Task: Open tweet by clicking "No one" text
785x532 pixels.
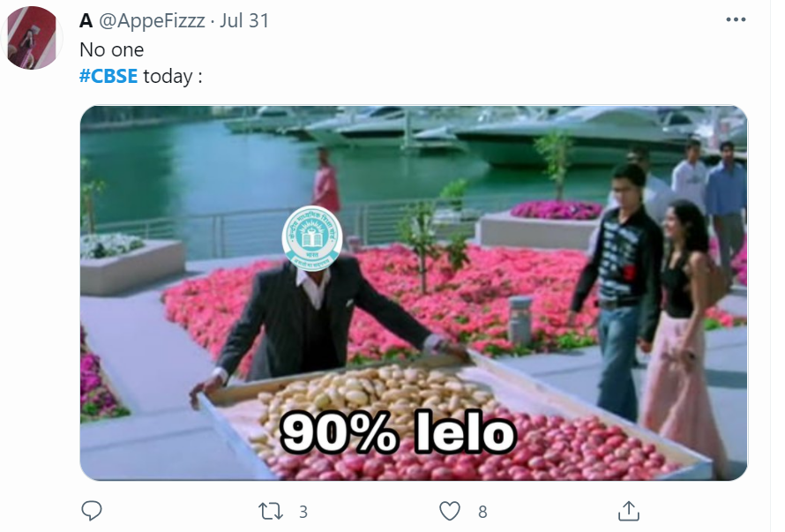Action: pyautogui.click(x=112, y=49)
